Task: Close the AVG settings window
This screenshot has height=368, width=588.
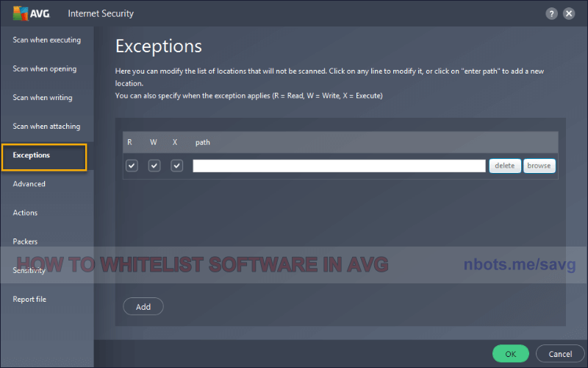Action: [569, 14]
